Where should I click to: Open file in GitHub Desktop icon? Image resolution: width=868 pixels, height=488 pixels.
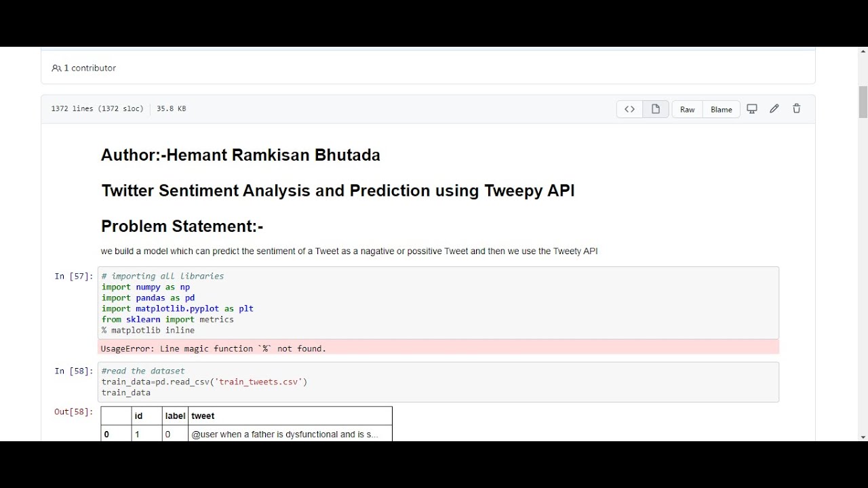752,108
